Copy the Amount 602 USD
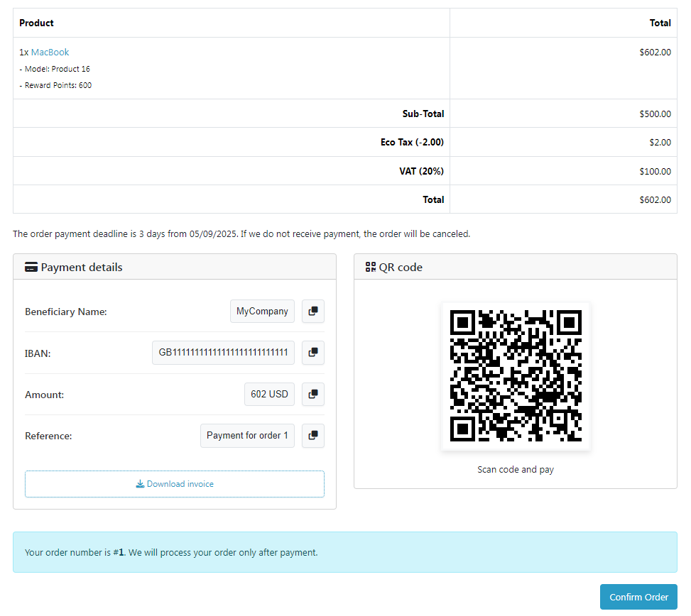The image size is (691, 616). (x=313, y=394)
